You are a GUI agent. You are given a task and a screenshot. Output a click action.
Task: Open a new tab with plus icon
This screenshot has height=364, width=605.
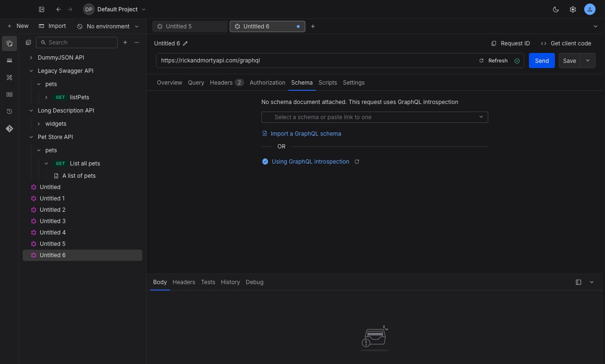[313, 26]
